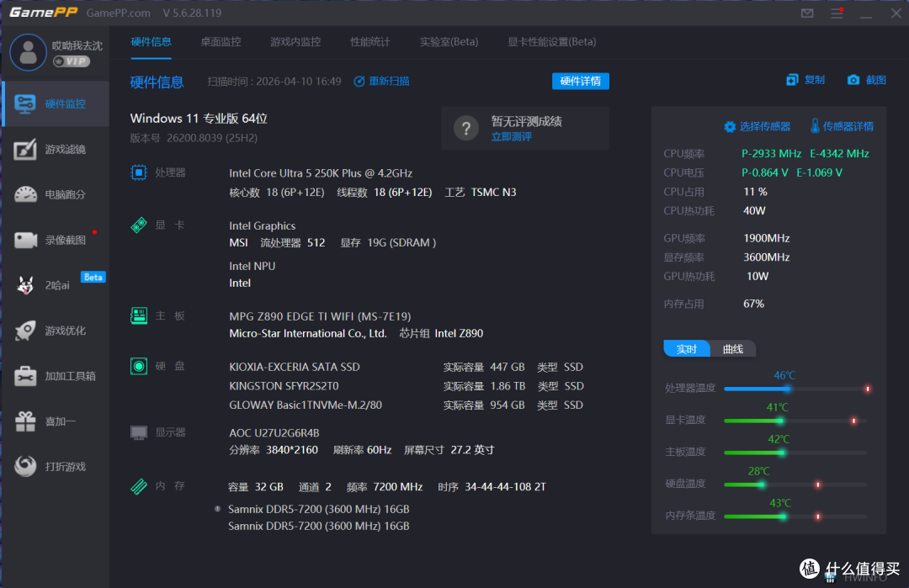This screenshot has height=588, width=909.
Task: Switch to the 性能统计 tab
Action: (x=370, y=42)
